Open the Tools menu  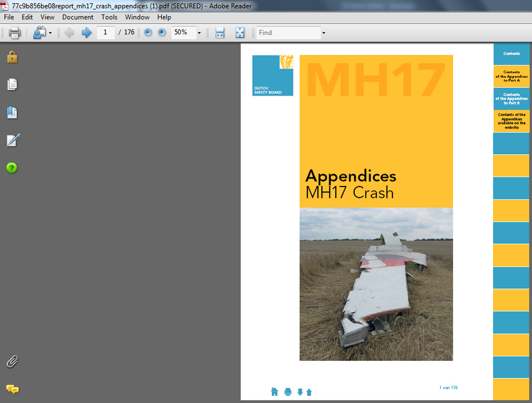click(109, 17)
